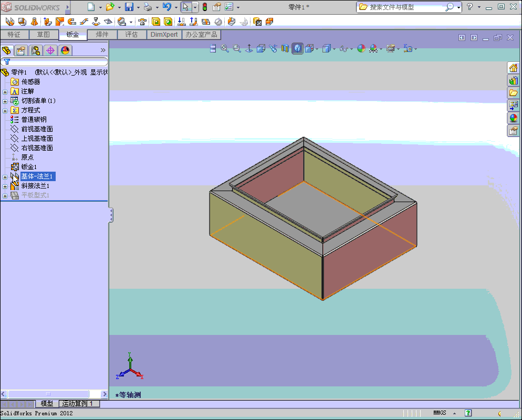Toggle Shaded With Edges display
522x420 pixels.
(298, 49)
